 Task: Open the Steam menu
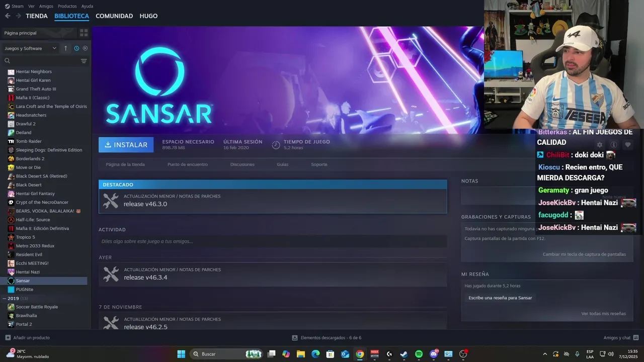pyautogui.click(x=14, y=6)
